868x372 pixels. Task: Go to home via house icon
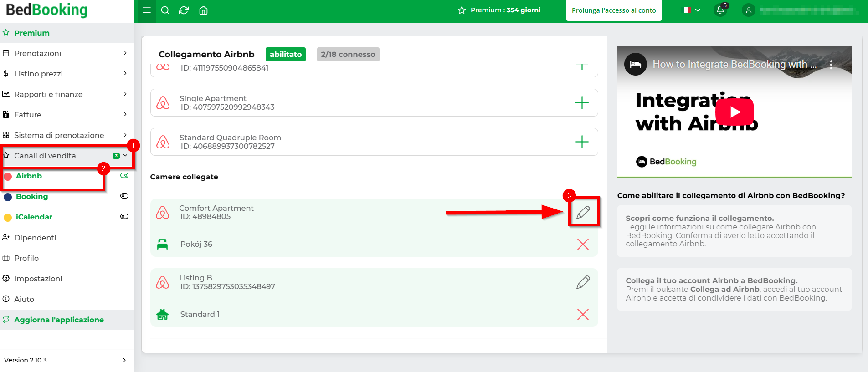(x=204, y=10)
